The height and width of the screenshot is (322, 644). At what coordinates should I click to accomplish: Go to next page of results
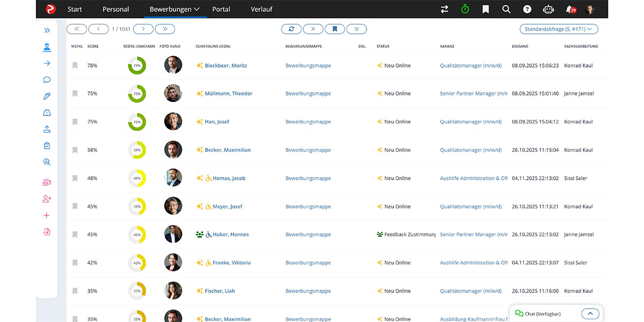(x=143, y=29)
